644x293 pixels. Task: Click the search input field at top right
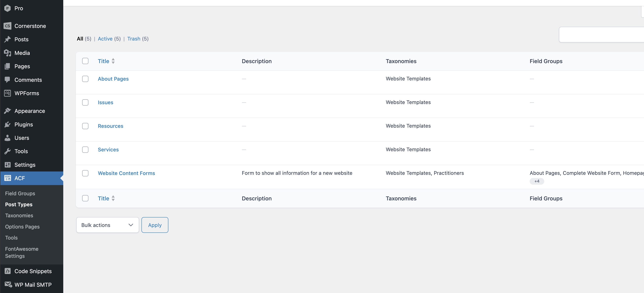[601, 35]
